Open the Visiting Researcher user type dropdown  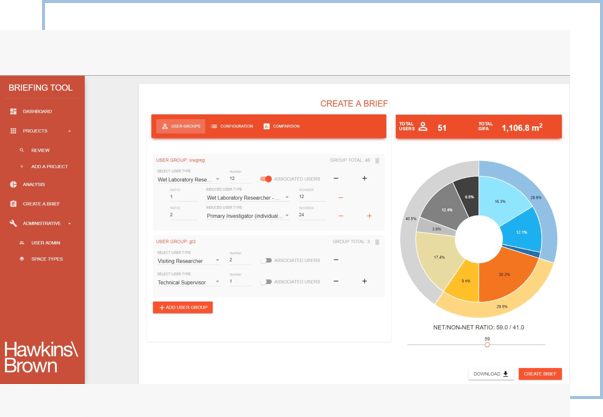point(188,261)
